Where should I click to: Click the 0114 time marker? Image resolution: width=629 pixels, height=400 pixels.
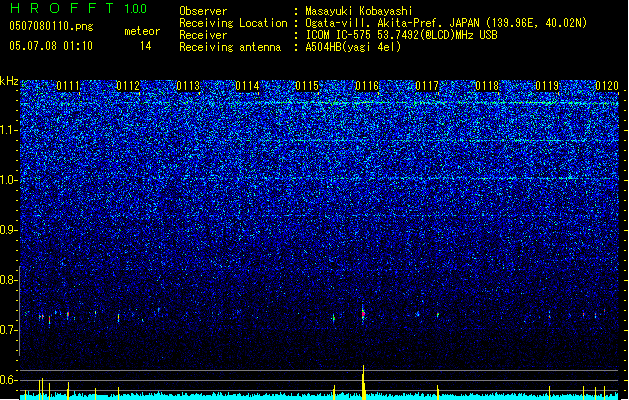[x=248, y=86]
